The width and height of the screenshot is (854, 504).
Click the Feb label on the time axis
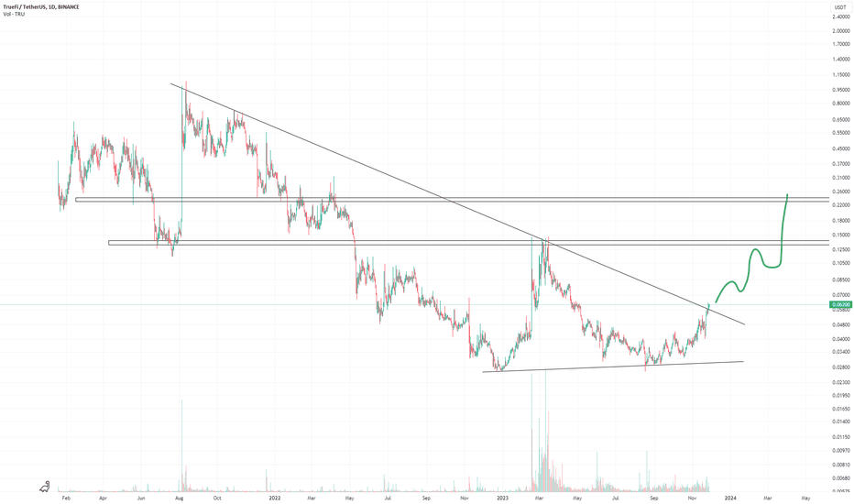(x=65, y=499)
